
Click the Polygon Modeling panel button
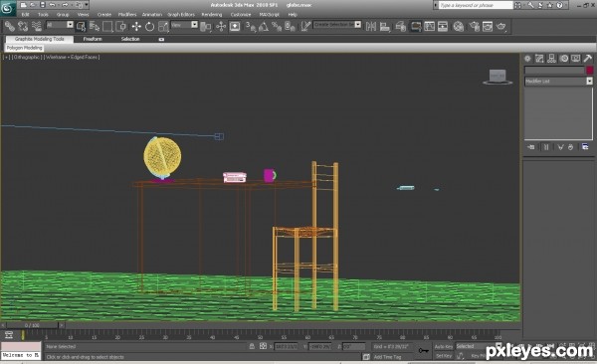pos(24,48)
